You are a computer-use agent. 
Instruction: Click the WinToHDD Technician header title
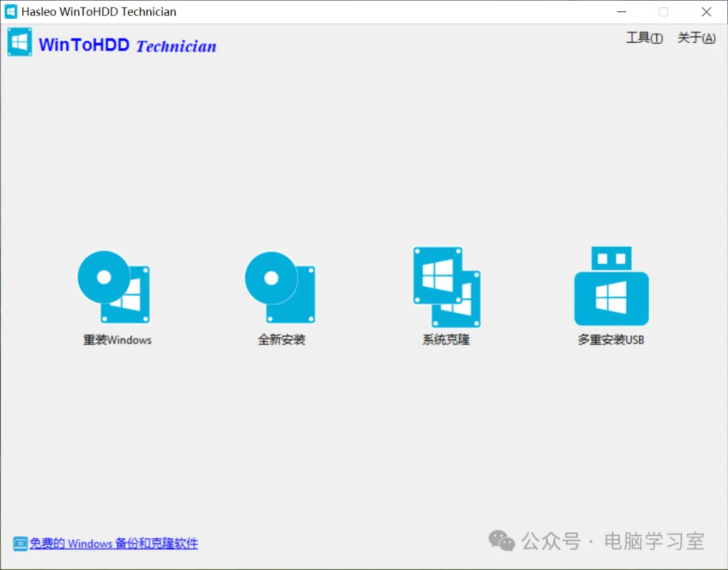(x=127, y=45)
